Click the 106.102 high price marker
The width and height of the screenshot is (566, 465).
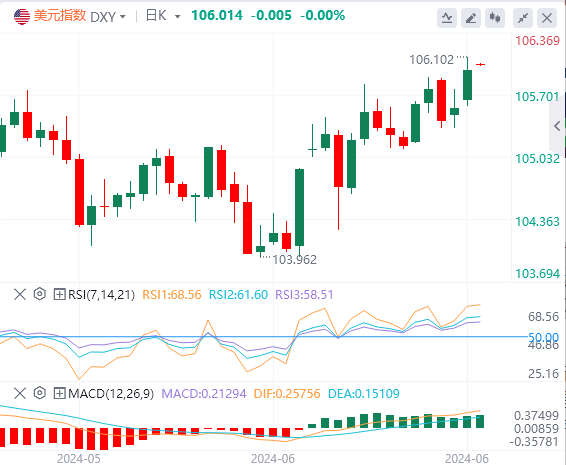(x=431, y=60)
